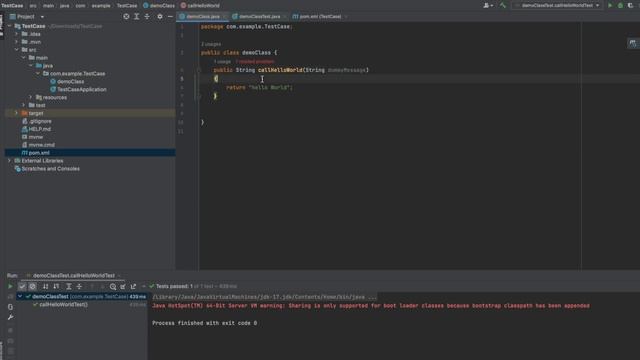This screenshot has width=640, height=360.
Task: Select pom.xml file in project tree
Action: 39,153
